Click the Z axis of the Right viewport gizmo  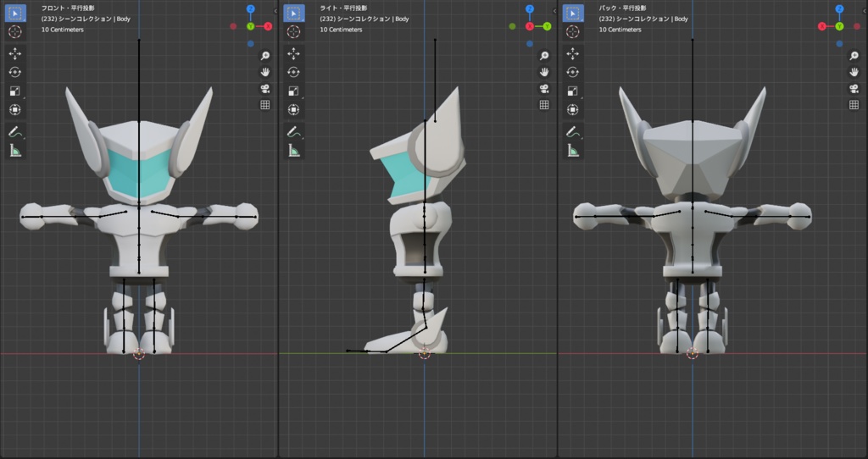pos(530,8)
